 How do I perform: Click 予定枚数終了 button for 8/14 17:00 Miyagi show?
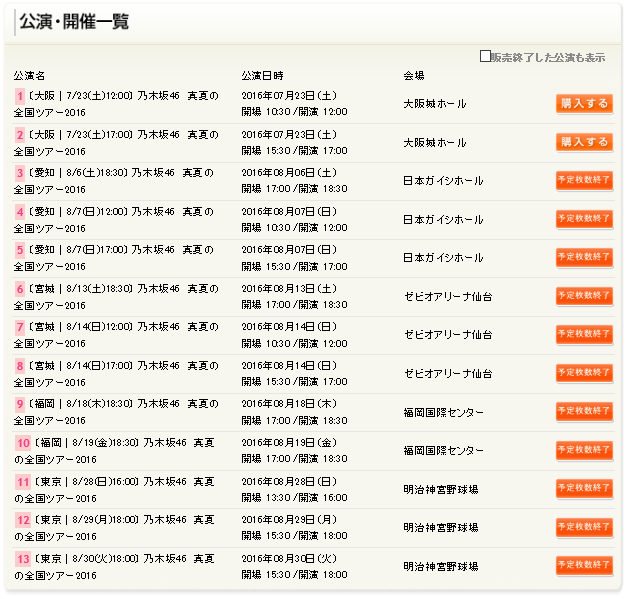pos(584,373)
